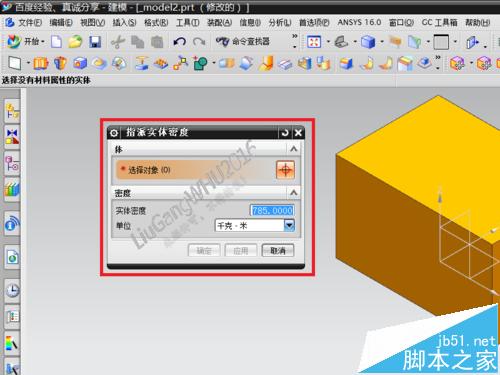The height and width of the screenshot is (375, 500).
Task: Click the New file icon
Action: [x=56, y=42]
